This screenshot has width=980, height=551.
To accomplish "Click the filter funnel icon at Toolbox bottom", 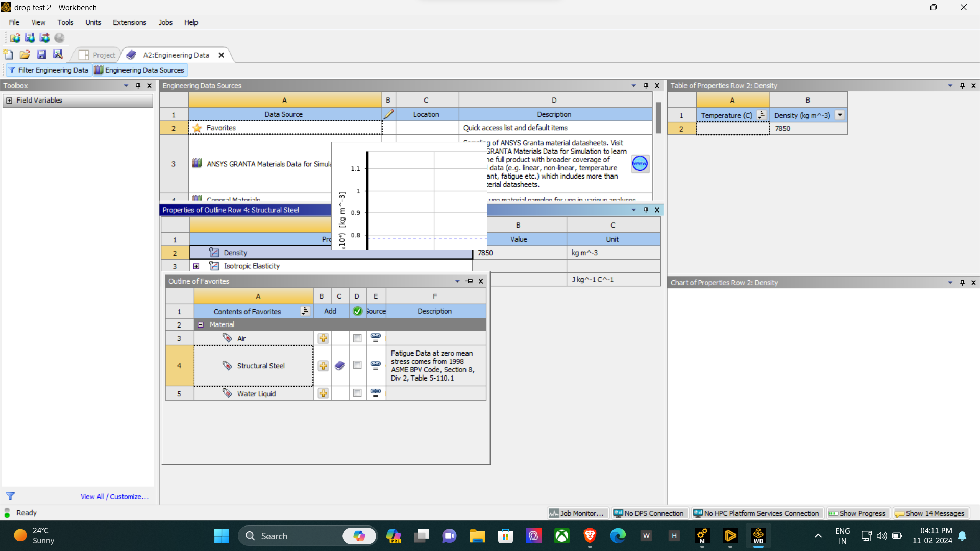I will [x=10, y=496].
